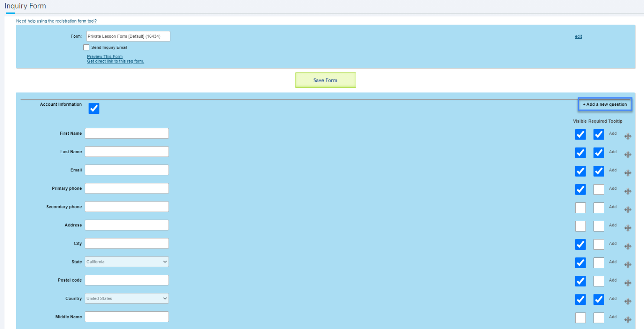644x329 pixels.
Task: Toggle Required checkbox for Email
Action: [x=599, y=171]
